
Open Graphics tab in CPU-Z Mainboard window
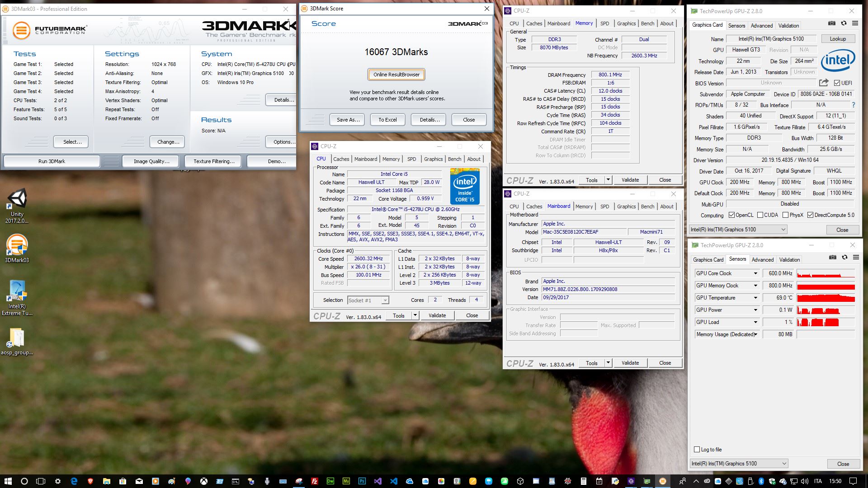pyautogui.click(x=626, y=206)
